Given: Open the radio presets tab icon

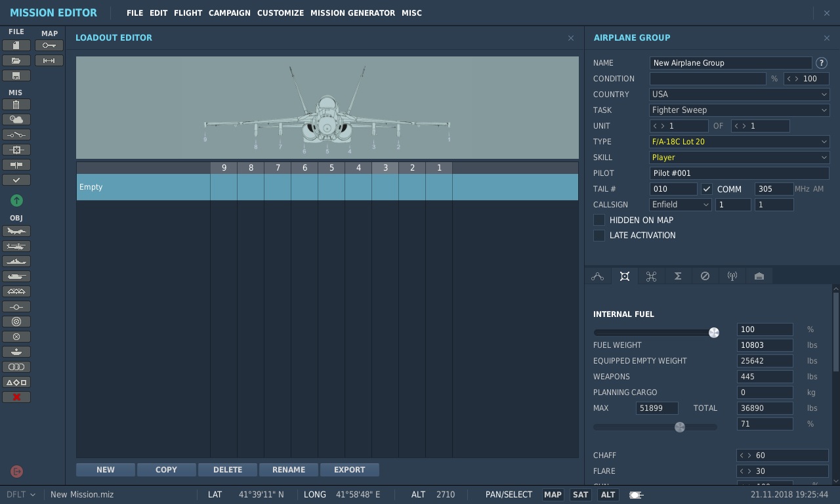Looking at the screenshot, I should [x=732, y=276].
